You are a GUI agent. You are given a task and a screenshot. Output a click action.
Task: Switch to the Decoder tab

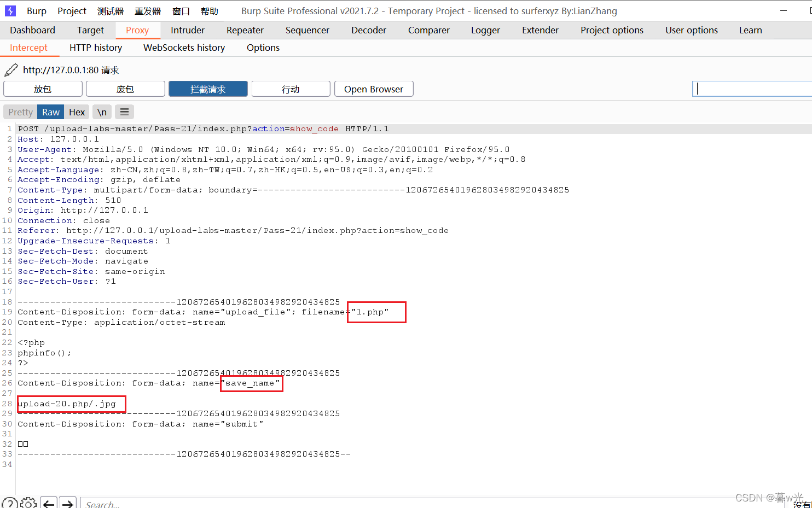[x=369, y=30]
